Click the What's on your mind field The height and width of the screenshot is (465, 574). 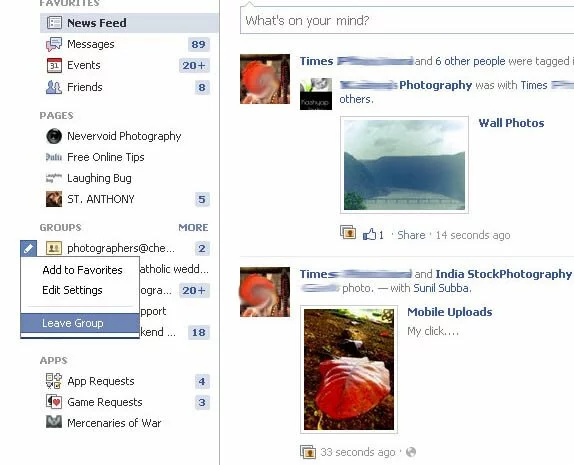(x=407, y=21)
